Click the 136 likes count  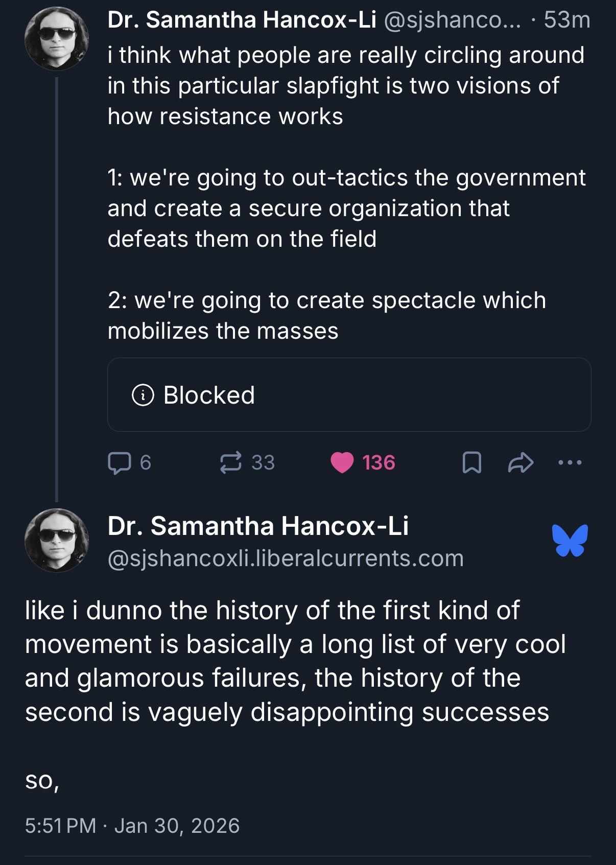378,463
